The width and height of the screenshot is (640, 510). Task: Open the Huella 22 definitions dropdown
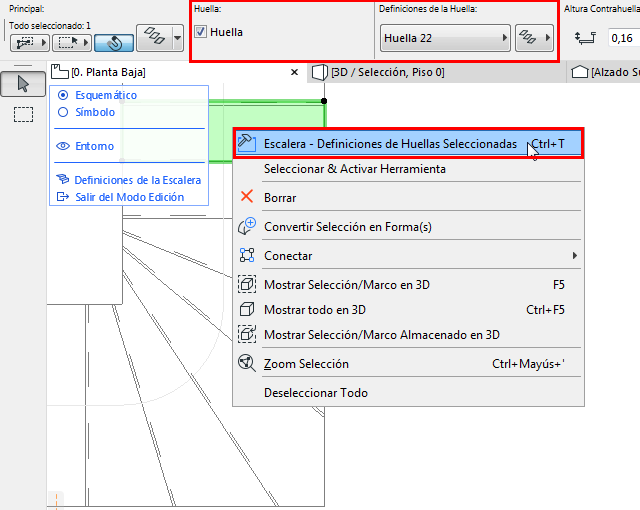pos(445,38)
